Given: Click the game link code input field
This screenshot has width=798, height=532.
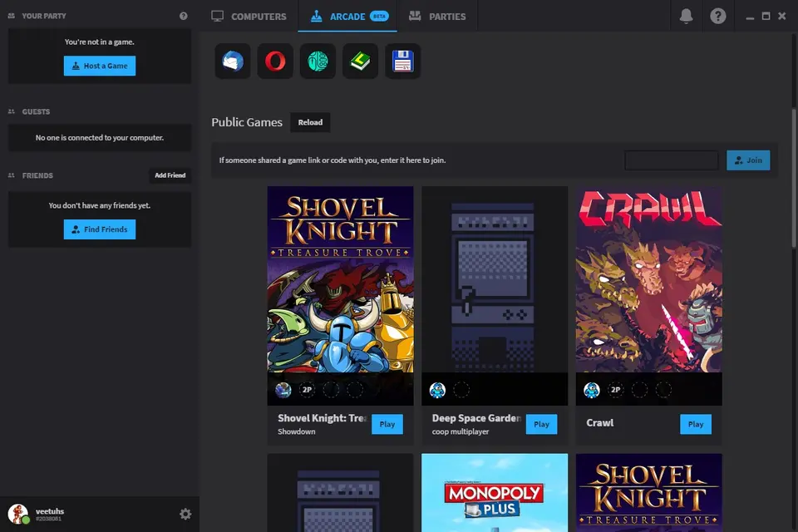Looking at the screenshot, I should (x=671, y=160).
